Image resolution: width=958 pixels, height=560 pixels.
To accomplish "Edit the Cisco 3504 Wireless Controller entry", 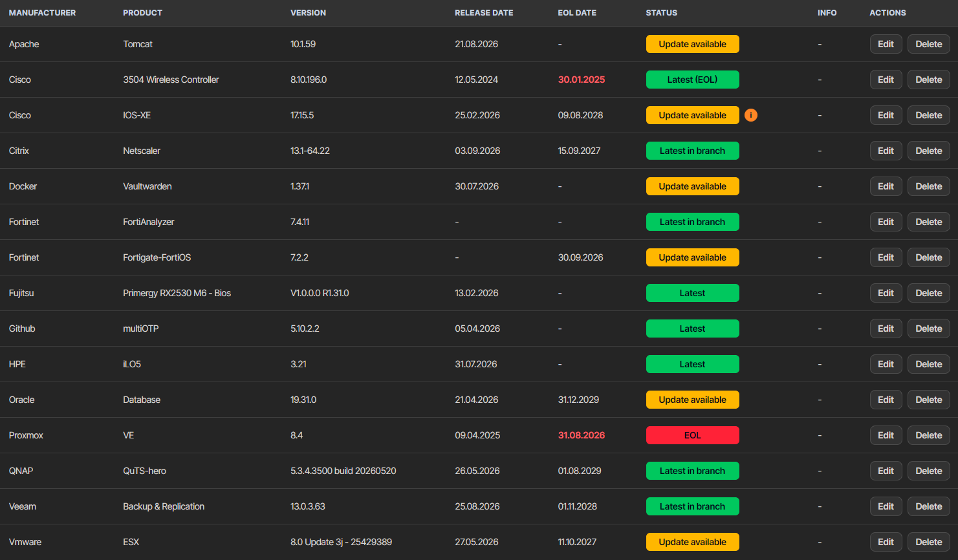I will click(x=886, y=80).
